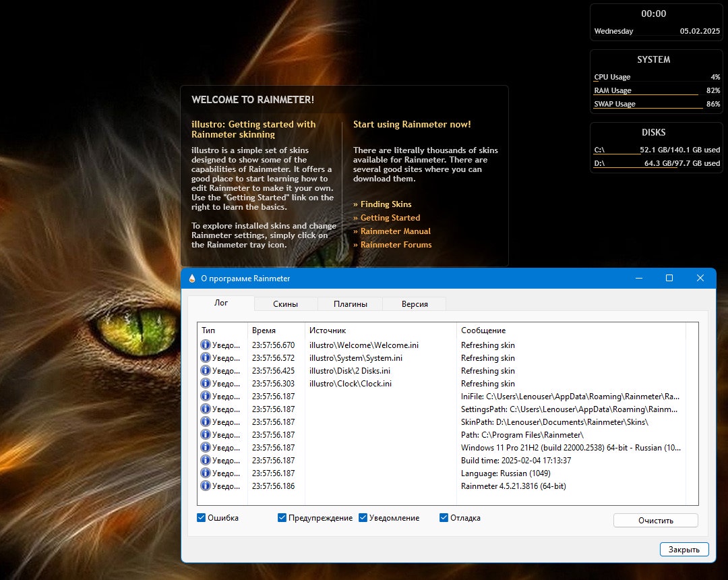Screen dimensions: 728x580
Task: Uncheck the Ошибка checkbox
Action: tap(201, 518)
